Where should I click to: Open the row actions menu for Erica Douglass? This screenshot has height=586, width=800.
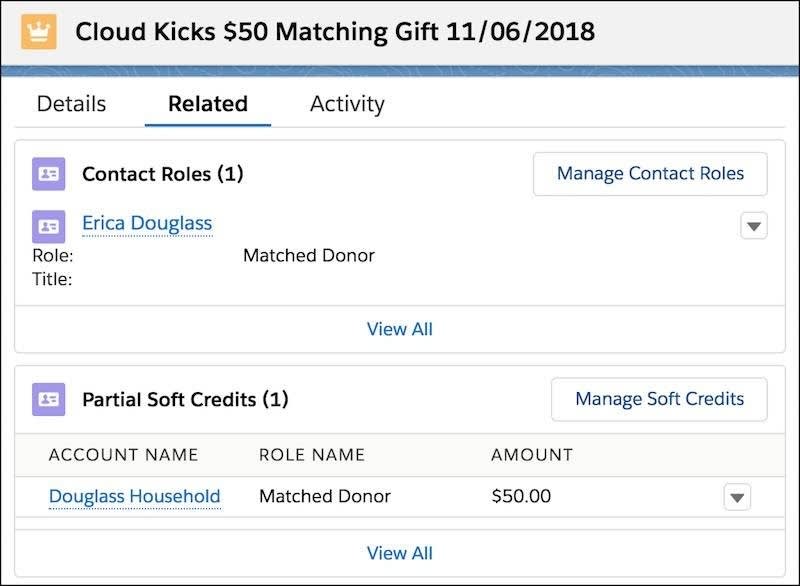753,226
